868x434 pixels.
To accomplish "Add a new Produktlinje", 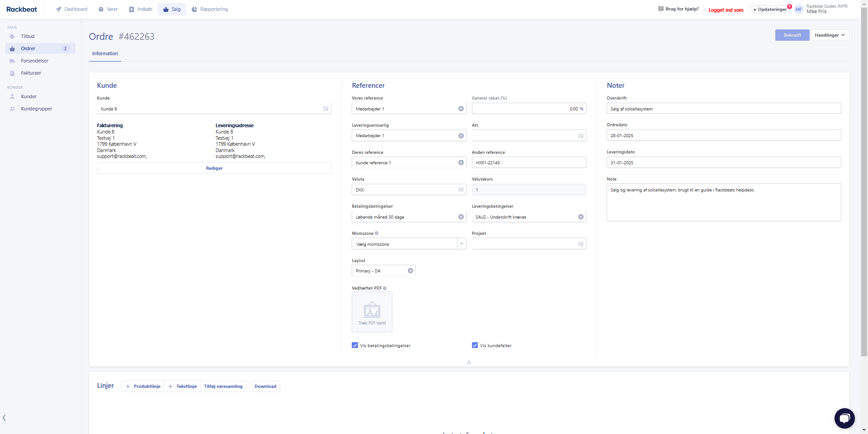I will coord(143,386).
